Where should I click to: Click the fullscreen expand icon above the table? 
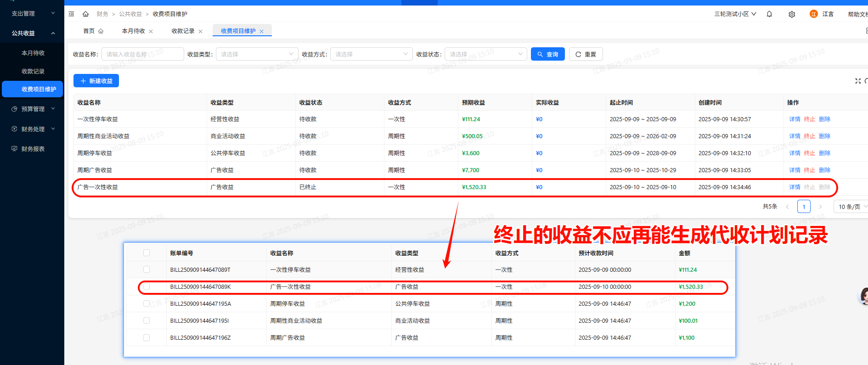857,81
